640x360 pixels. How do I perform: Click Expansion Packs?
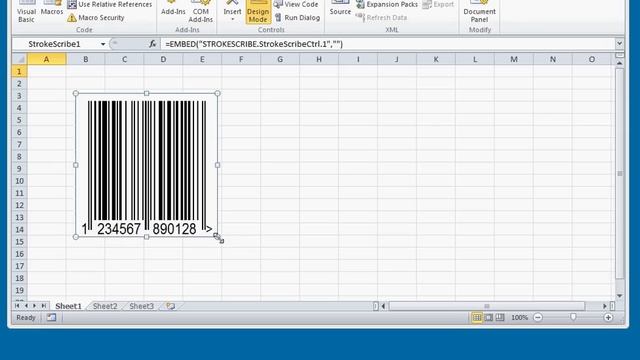(x=387, y=4)
